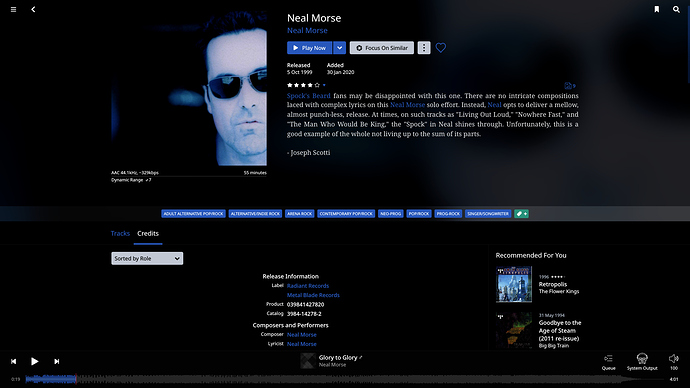Favorite the album with heart icon
This screenshot has width=690, height=388.
pos(440,48)
